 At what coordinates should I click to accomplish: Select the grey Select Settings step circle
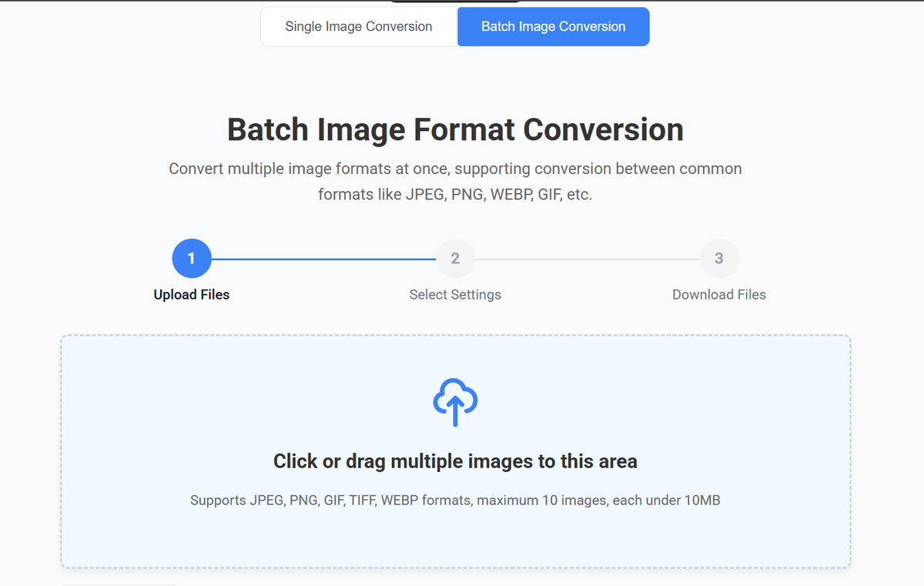pos(455,258)
